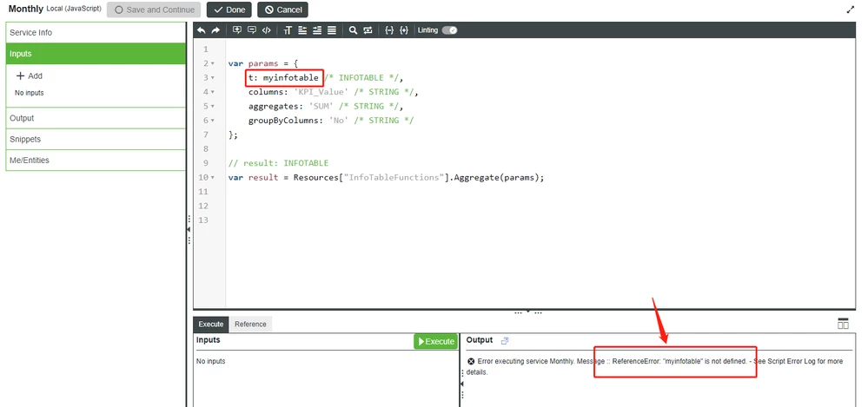Run the service with the Execute button

pos(436,341)
